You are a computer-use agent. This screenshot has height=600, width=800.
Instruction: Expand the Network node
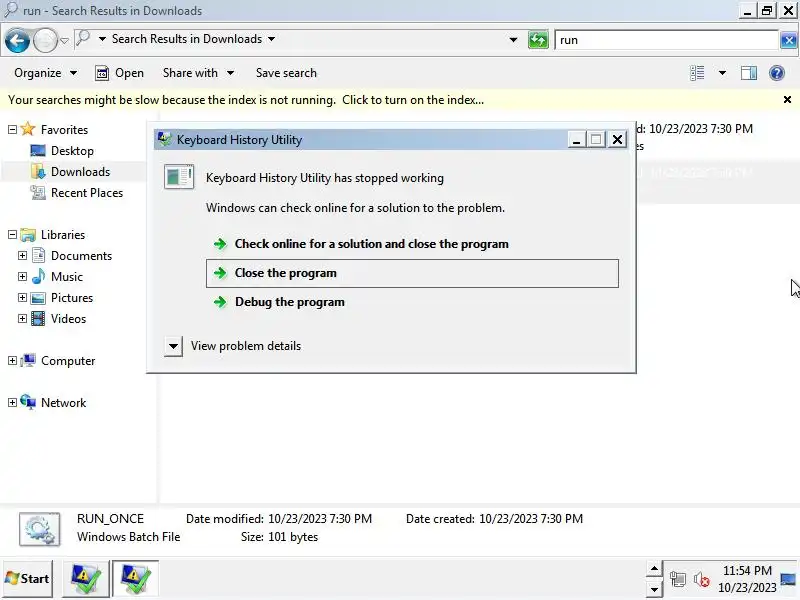12,403
